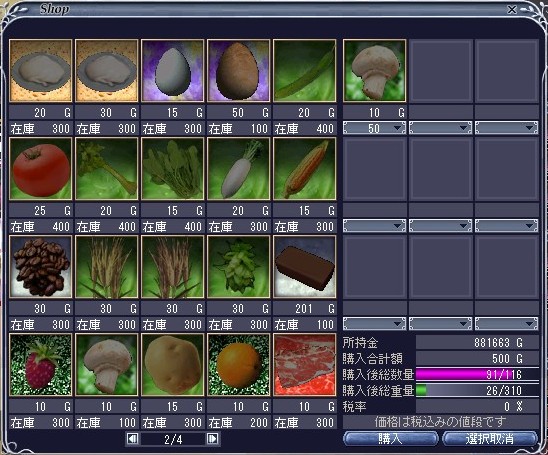This screenshot has height=455, width=548.
Task: Select the coffee beans item
Action: coord(41,267)
